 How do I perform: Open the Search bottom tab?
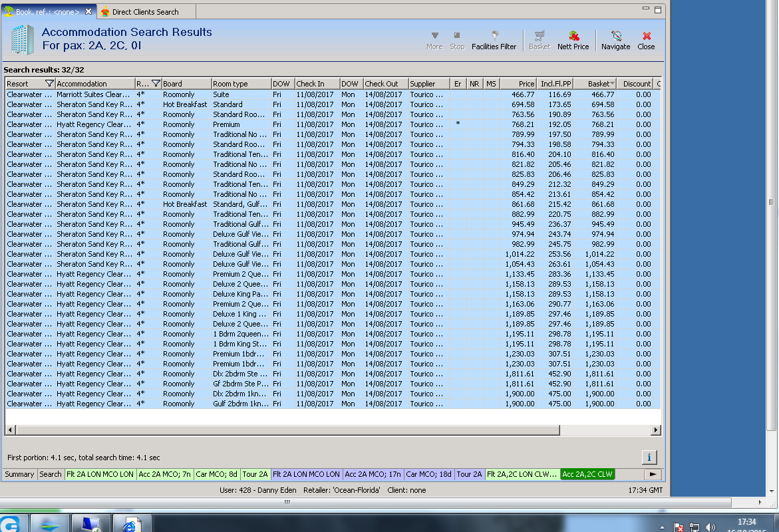(x=50, y=474)
